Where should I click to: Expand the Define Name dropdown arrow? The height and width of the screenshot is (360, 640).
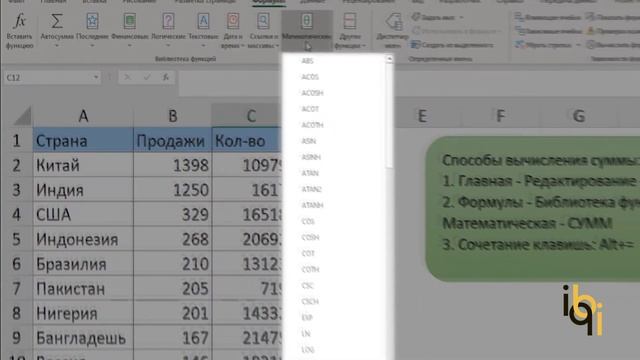tap(461, 18)
